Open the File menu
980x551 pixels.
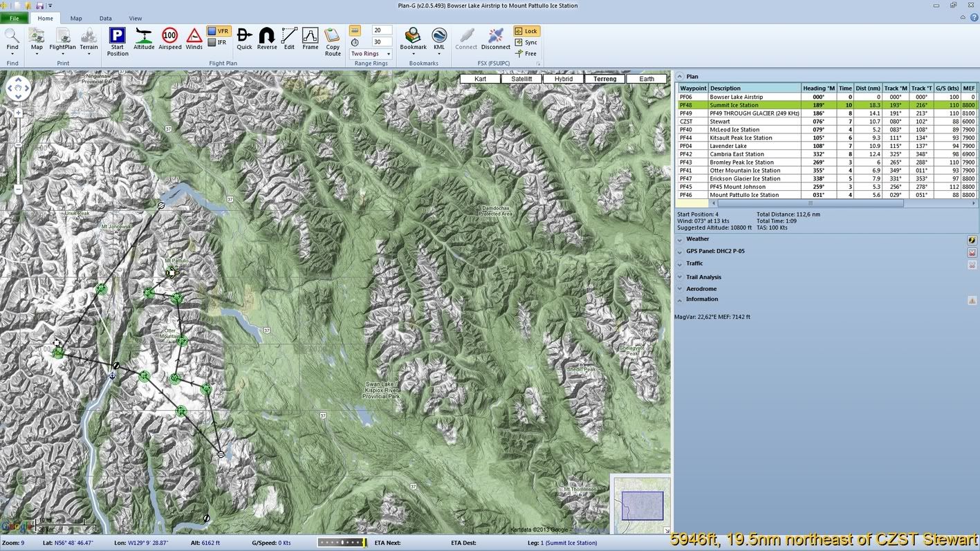(15, 19)
